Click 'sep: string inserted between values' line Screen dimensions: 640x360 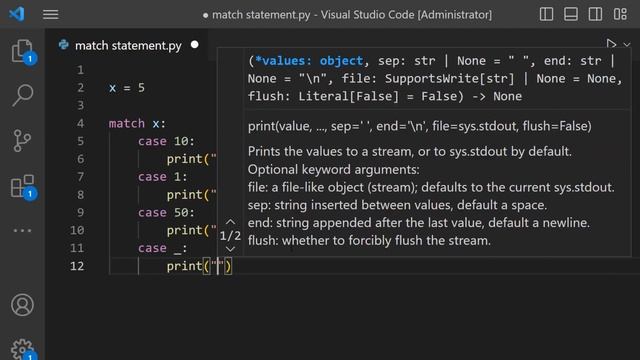click(x=397, y=205)
